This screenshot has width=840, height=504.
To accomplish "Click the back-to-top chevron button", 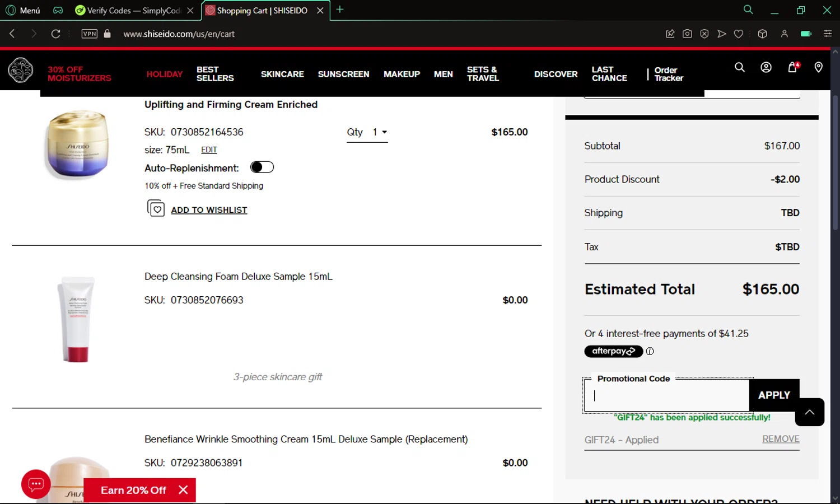I will pos(810,412).
